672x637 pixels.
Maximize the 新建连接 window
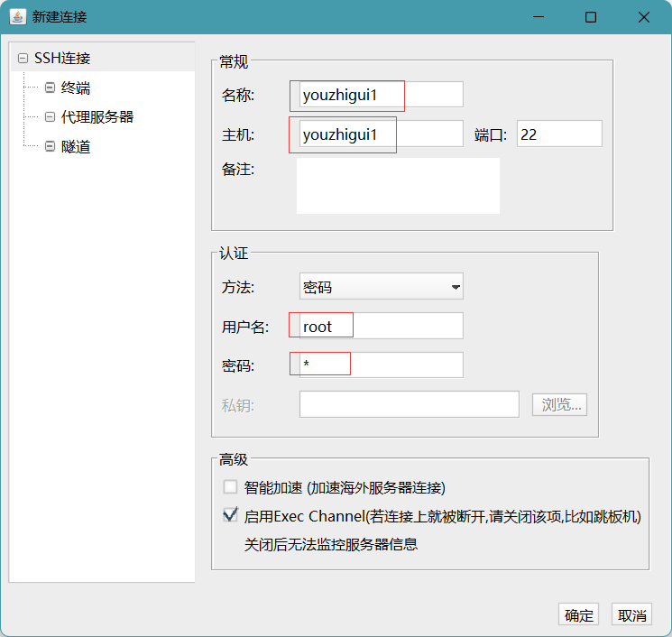point(591,17)
